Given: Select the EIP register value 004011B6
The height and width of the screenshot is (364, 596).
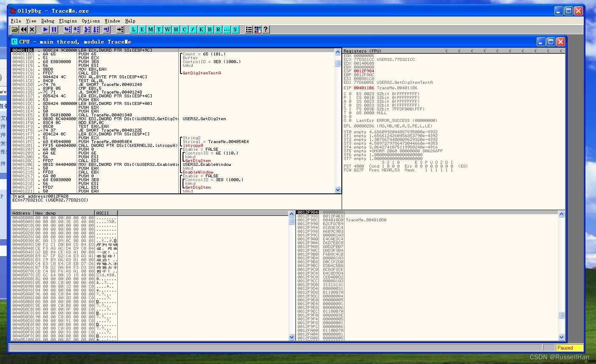Looking at the screenshot, I should (x=364, y=88).
